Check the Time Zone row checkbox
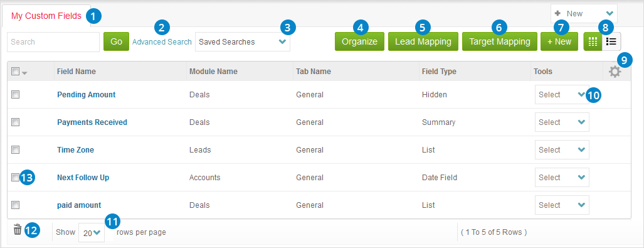The width and height of the screenshot is (644, 248). tap(15, 149)
